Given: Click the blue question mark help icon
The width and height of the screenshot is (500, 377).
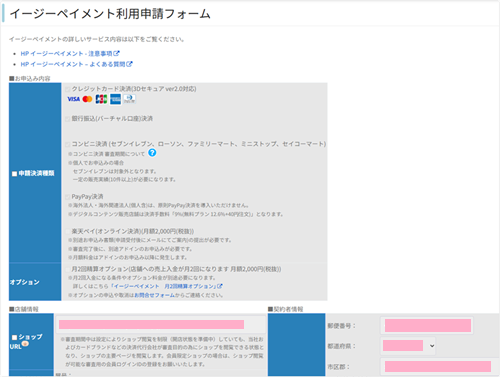Looking at the screenshot, I should click(x=152, y=153).
